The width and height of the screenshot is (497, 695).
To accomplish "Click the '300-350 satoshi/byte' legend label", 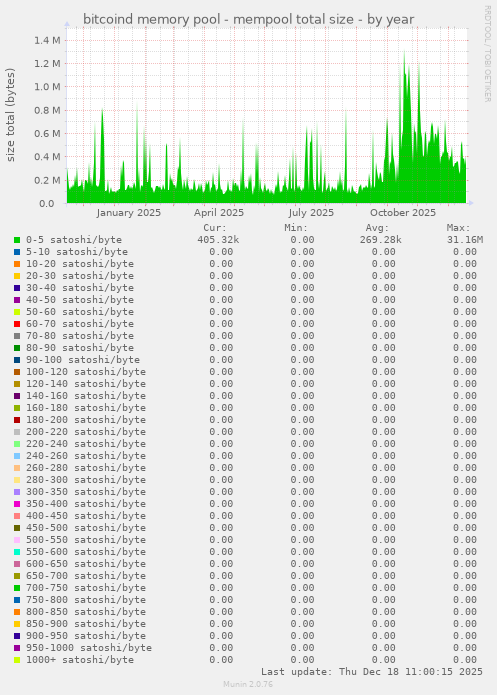I will tap(86, 491).
